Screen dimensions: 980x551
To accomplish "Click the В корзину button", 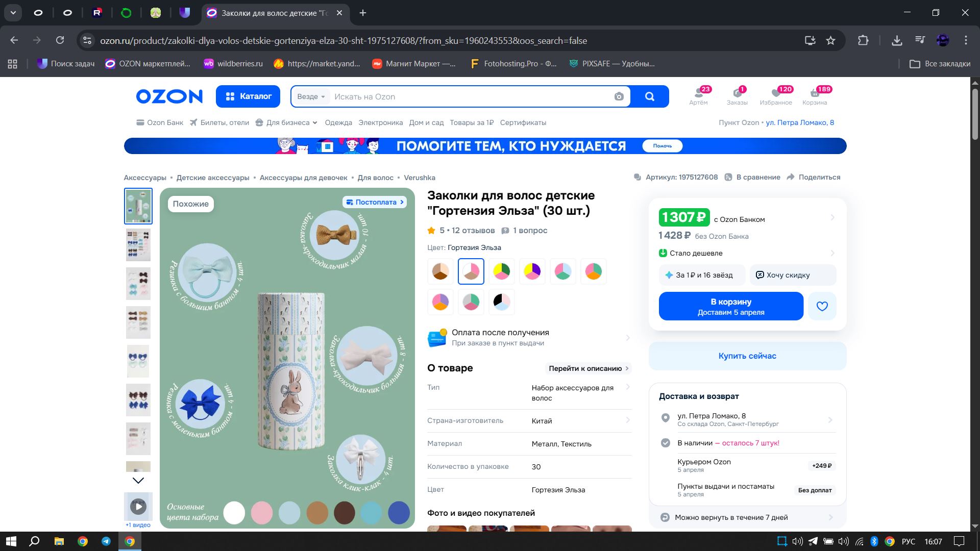I will click(730, 306).
